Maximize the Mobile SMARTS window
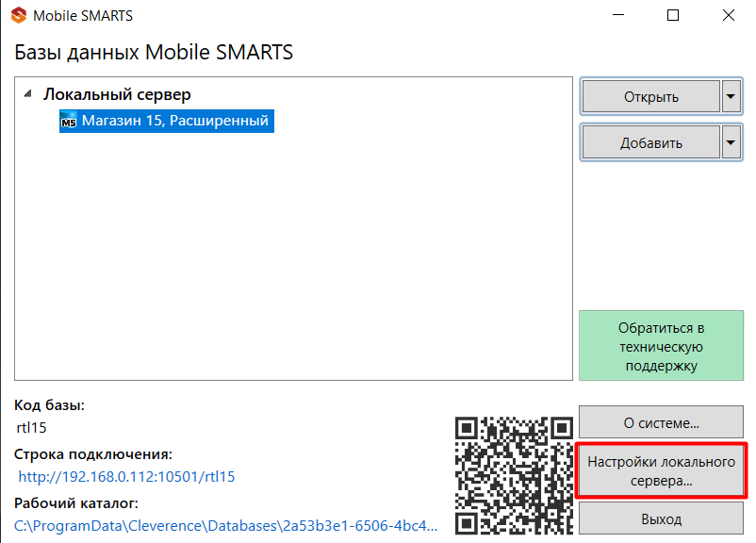The height and width of the screenshot is (543, 756). click(x=673, y=15)
